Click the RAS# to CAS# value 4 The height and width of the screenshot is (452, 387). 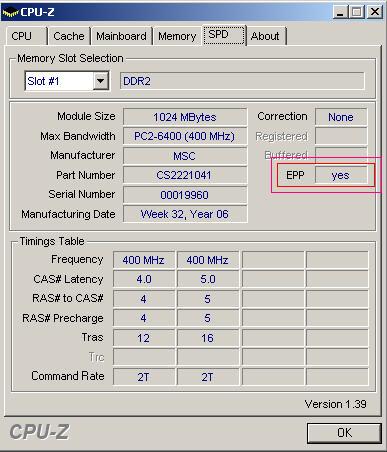(x=144, y=299)
